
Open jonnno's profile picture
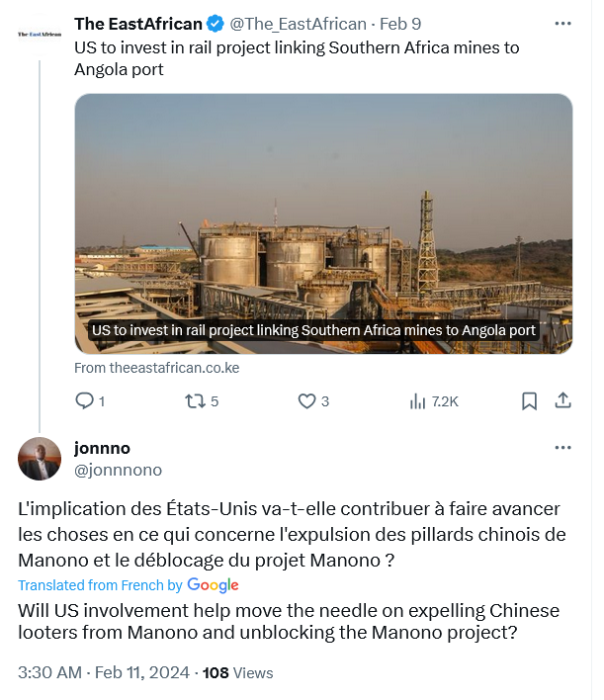coord(40,459)
